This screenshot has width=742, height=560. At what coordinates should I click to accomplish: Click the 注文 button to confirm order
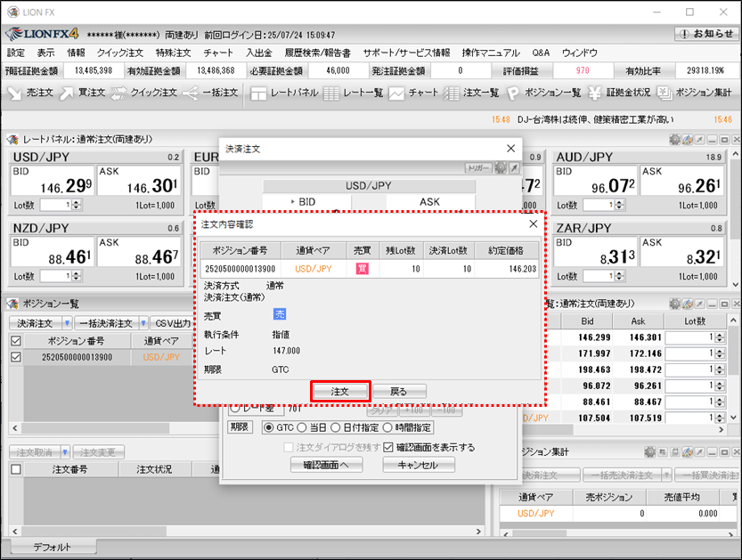click(x=339, y=391)
